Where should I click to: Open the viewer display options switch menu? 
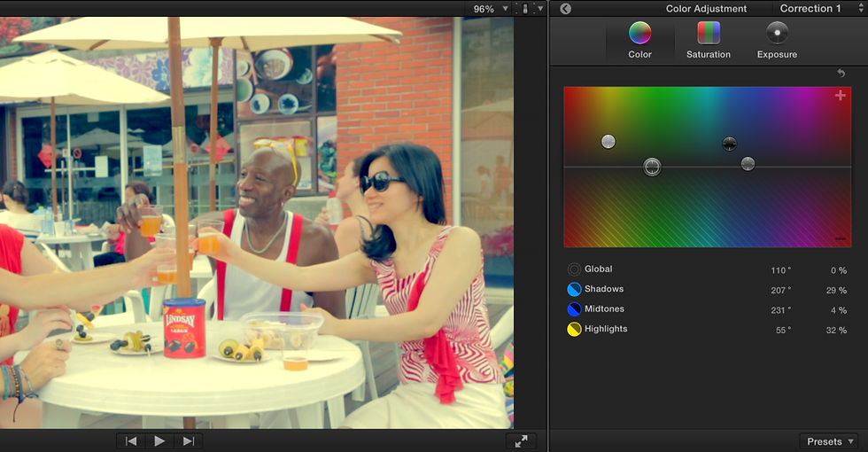(530, 9)
